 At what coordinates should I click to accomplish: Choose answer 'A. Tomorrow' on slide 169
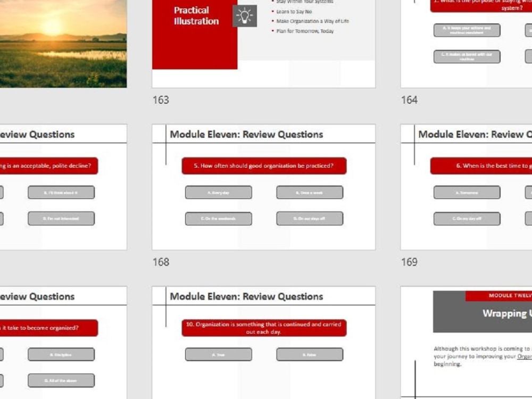(467, 193)
